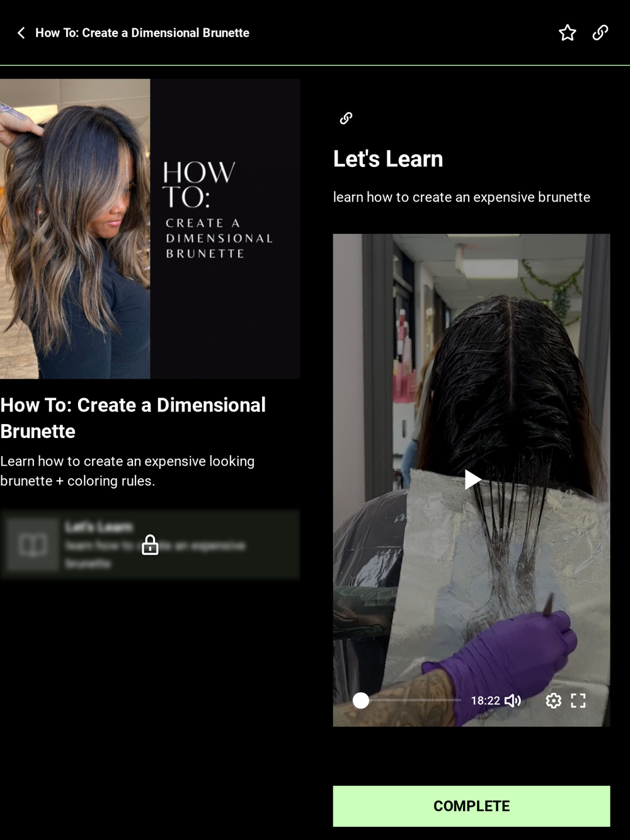Image resolution: width=630 pixels, height=840 pixels.
Task: Click 'learn how to create an expensive brunette' text
Action: click(462, 197)
